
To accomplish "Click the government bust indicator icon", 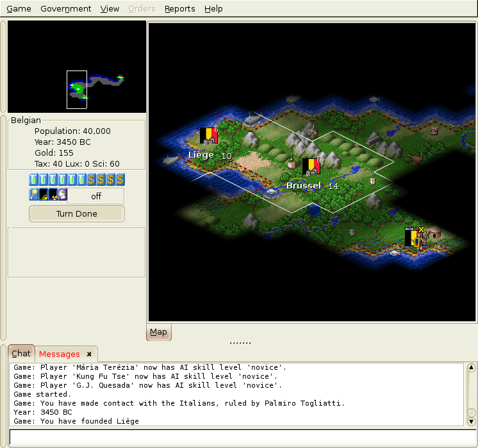I will pos(62,194).
